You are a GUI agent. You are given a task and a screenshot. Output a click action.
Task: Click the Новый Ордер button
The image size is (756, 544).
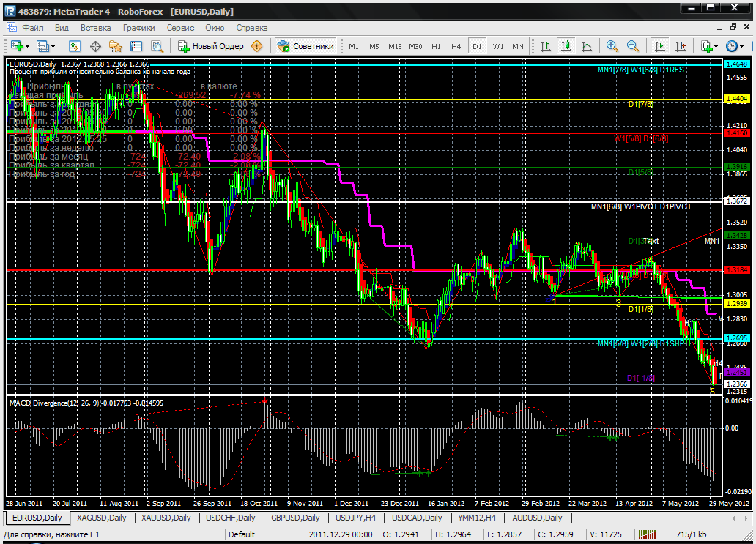coord(211,46)
